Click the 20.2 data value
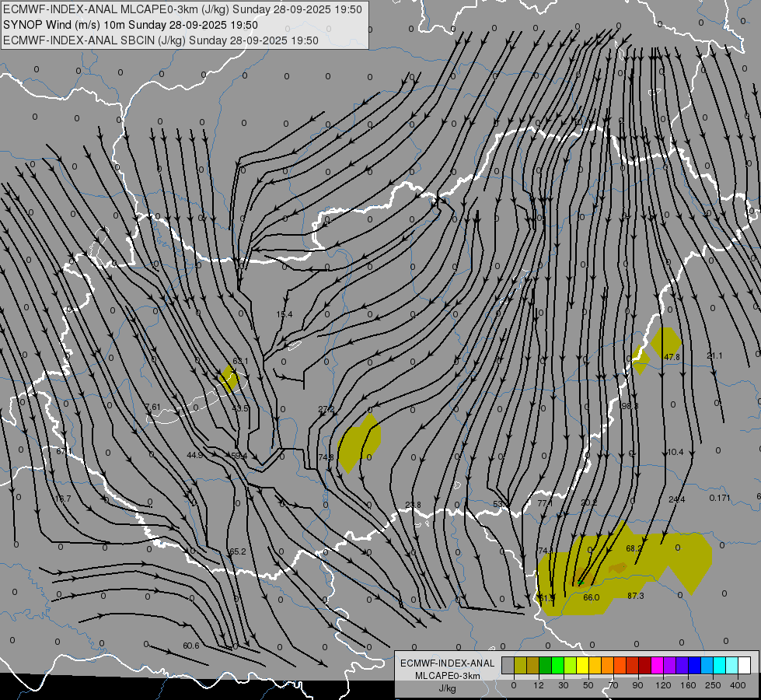 (x=588, y=502)
